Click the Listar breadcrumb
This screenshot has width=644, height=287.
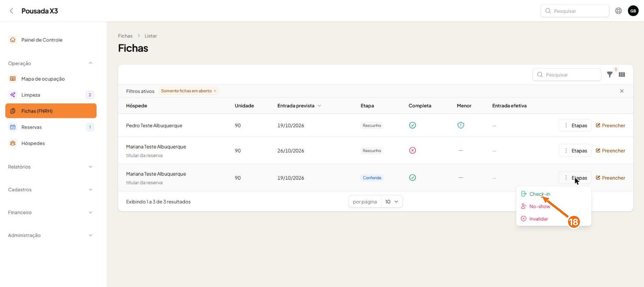click(151, 36)
